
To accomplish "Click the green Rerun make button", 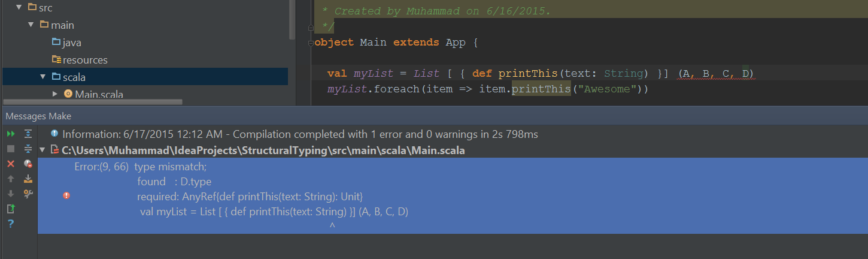I will point(11,134).
